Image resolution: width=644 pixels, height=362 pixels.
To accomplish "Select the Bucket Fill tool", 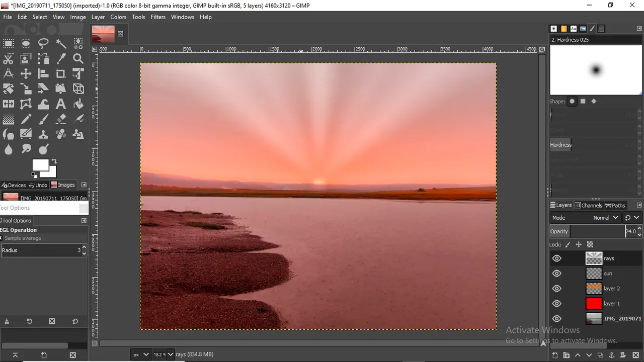I will pyautogui.click(x=78, y=104).
